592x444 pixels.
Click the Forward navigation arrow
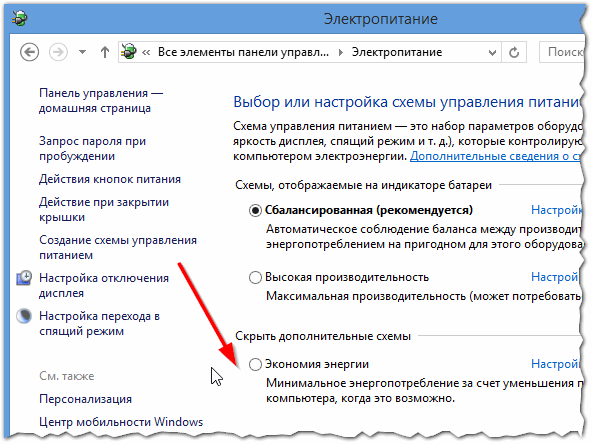[58, 52]
